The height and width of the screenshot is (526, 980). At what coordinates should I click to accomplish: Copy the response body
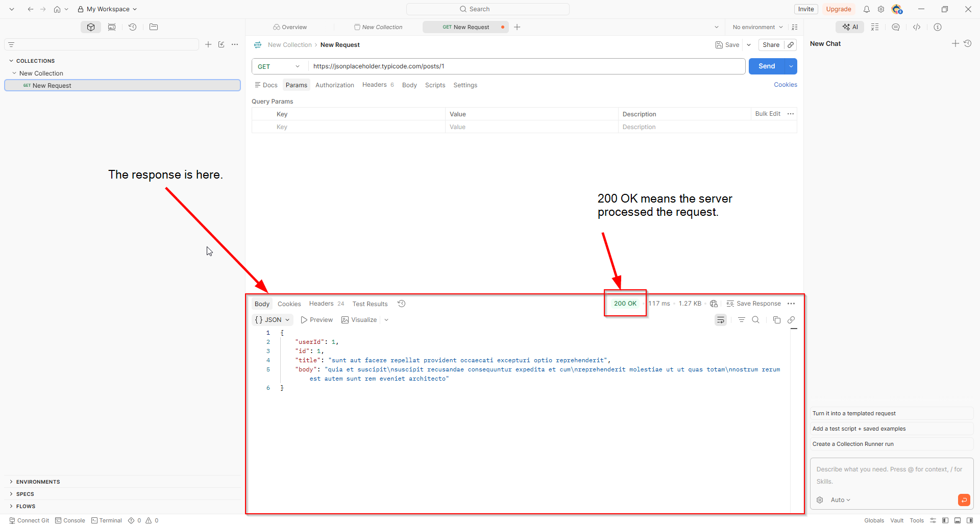tap(777, 320)
